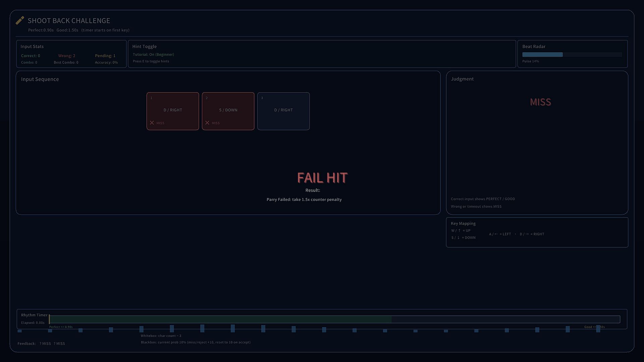Click the 'A / ← = LEFT' key mapping
The width and height of the screenshot is (644, 362).
500,234
